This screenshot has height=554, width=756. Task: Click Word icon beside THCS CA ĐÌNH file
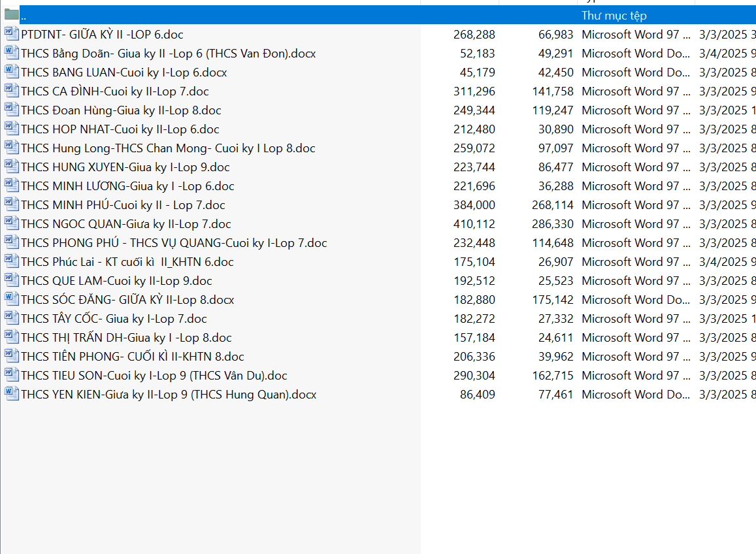click(x=11, y=91)
